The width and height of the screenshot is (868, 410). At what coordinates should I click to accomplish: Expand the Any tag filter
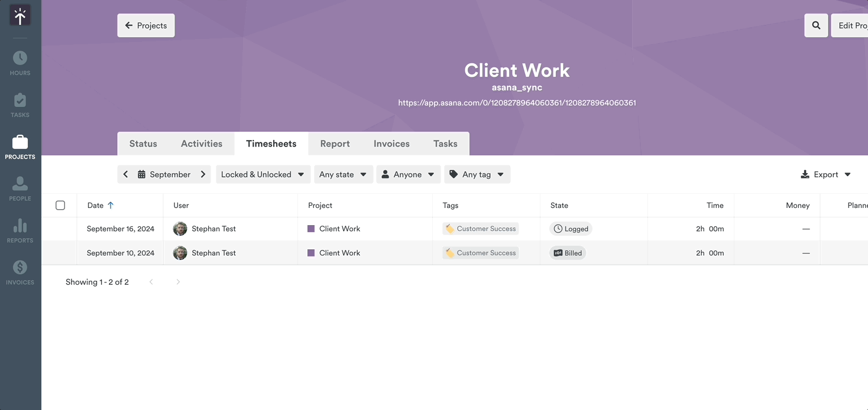coord(477,174)
